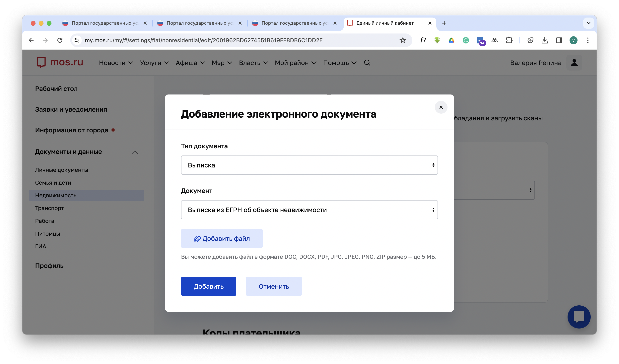Switch to third Портал государственных услуг tab

point(295,23)
